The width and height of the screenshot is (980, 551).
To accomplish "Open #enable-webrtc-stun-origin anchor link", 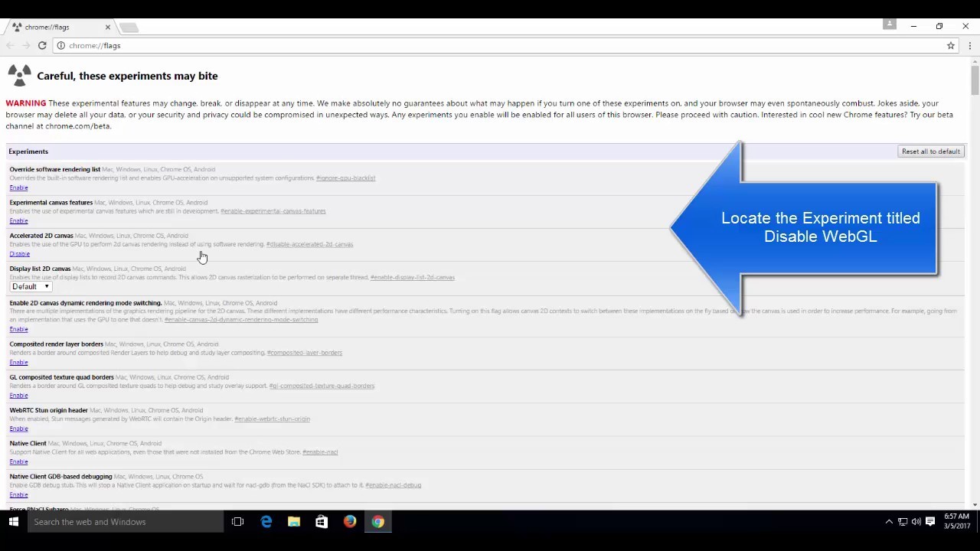I will tap(272, 419).
